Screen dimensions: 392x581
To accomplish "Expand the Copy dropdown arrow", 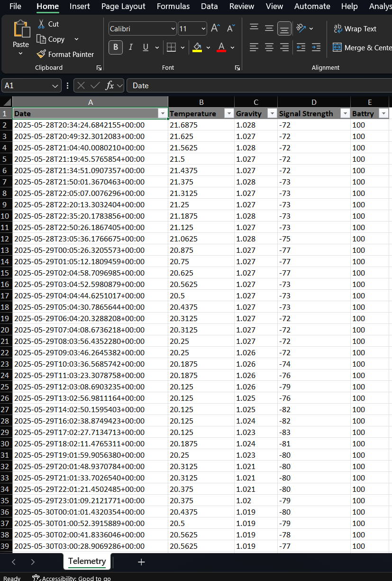I will pyautogui.click(x=76, y=39).
